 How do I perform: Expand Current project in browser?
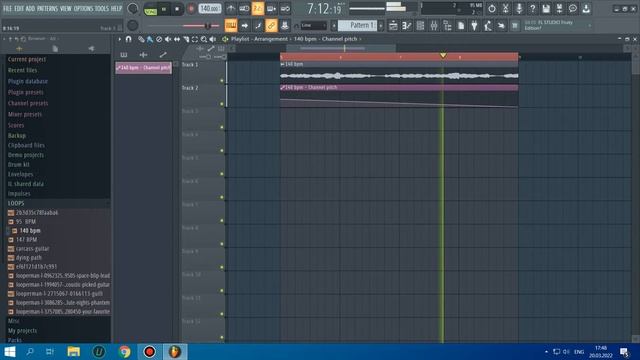(x=27, y=59)
